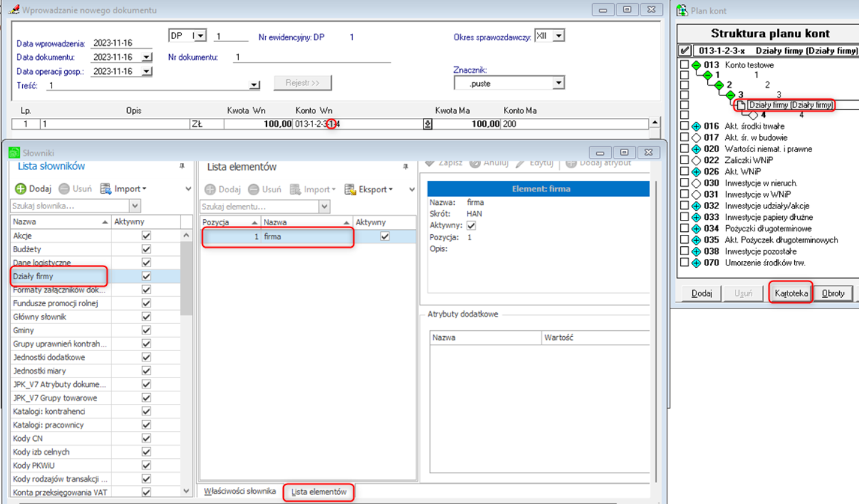859x504 pixels.
Task: Switch to the Właściwości słownika tab
Action: click(240, 491)
